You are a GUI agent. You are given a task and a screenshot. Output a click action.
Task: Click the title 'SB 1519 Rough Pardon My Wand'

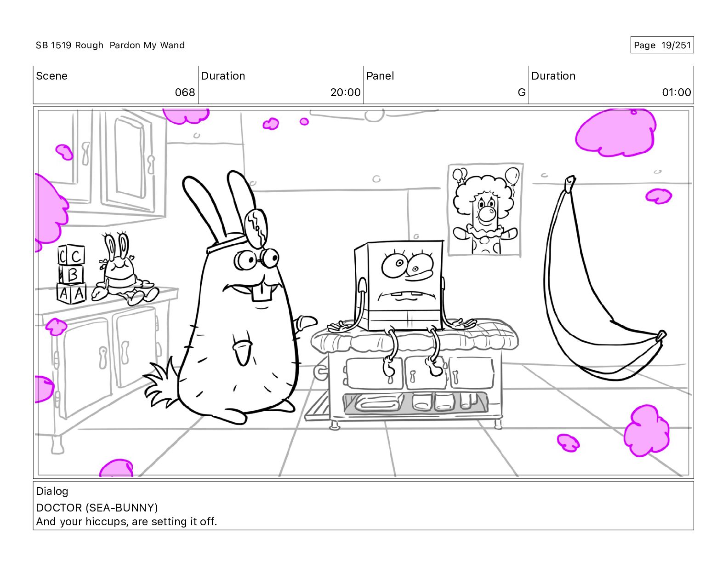[x=110, y=45]
